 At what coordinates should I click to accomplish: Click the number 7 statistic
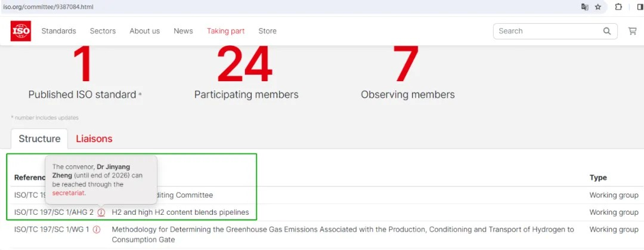pyautogui.click(x=406, y=64)
